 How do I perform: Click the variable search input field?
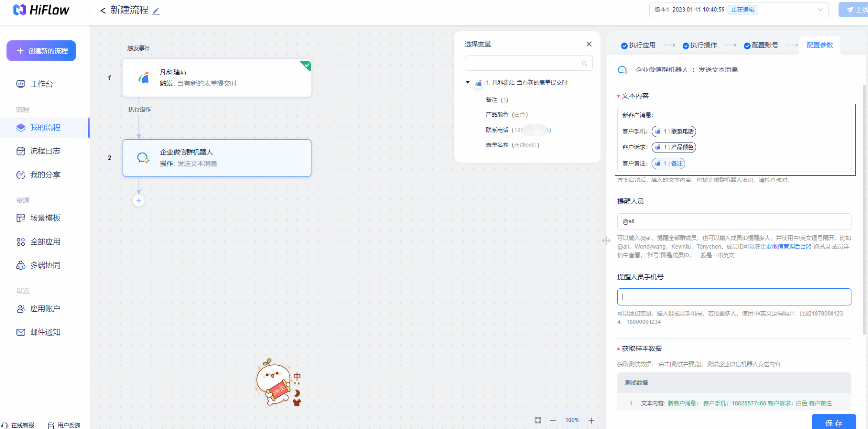tap(529, 63)
